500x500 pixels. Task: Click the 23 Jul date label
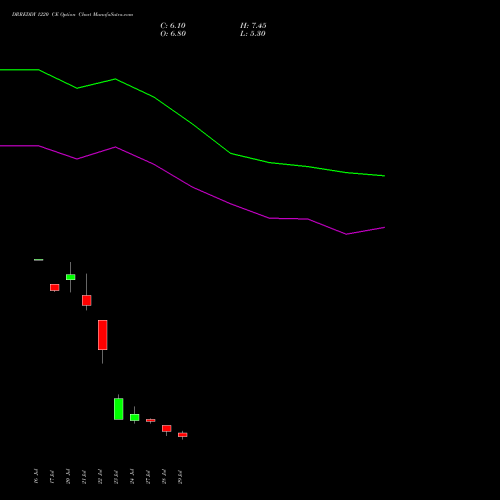[116, 476]
